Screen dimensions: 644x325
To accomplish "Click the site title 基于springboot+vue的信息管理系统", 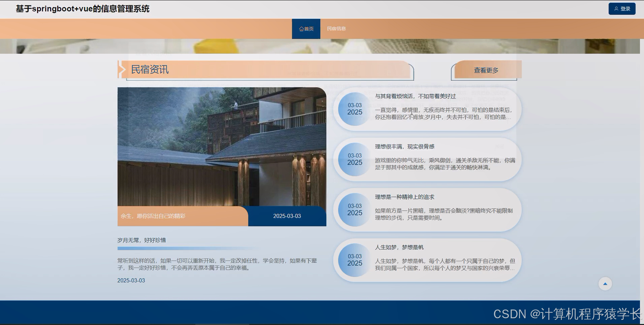I will point(82,9).
